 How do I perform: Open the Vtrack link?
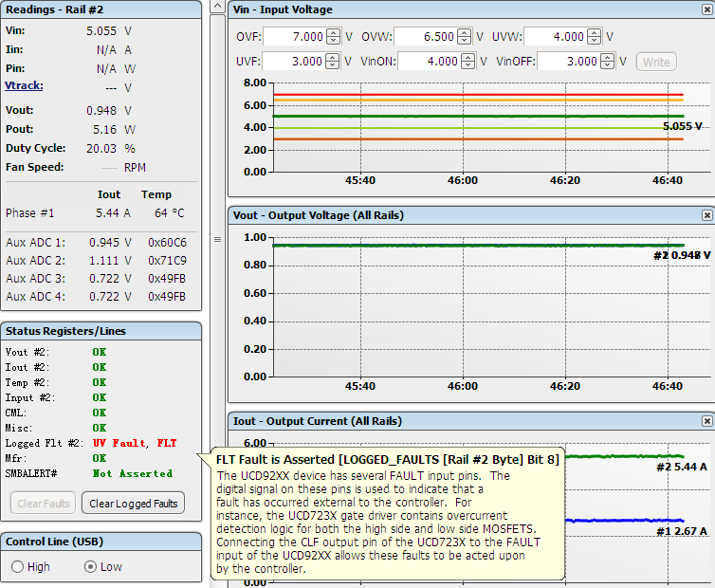click(24, 85)
